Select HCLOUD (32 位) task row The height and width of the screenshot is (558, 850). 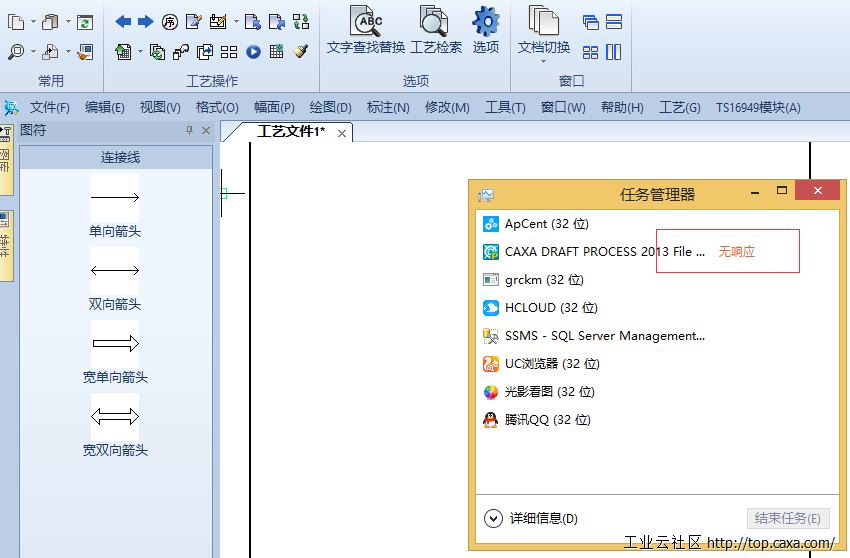657,307
